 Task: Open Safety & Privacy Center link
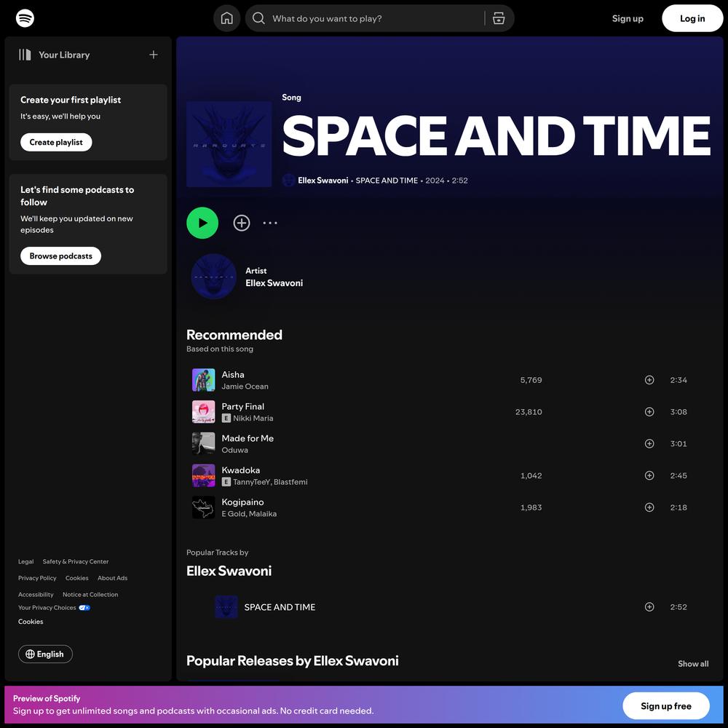pyautogui.click(x=76, y=561)
